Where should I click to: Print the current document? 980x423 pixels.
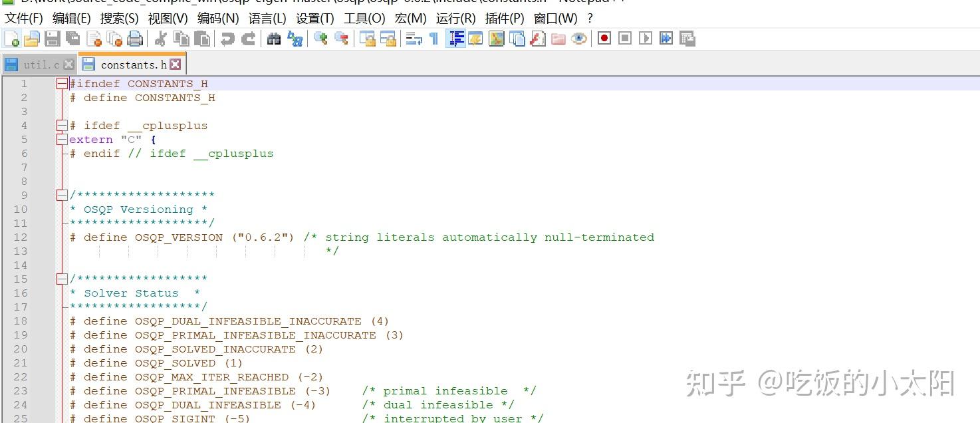pos(135,38)
